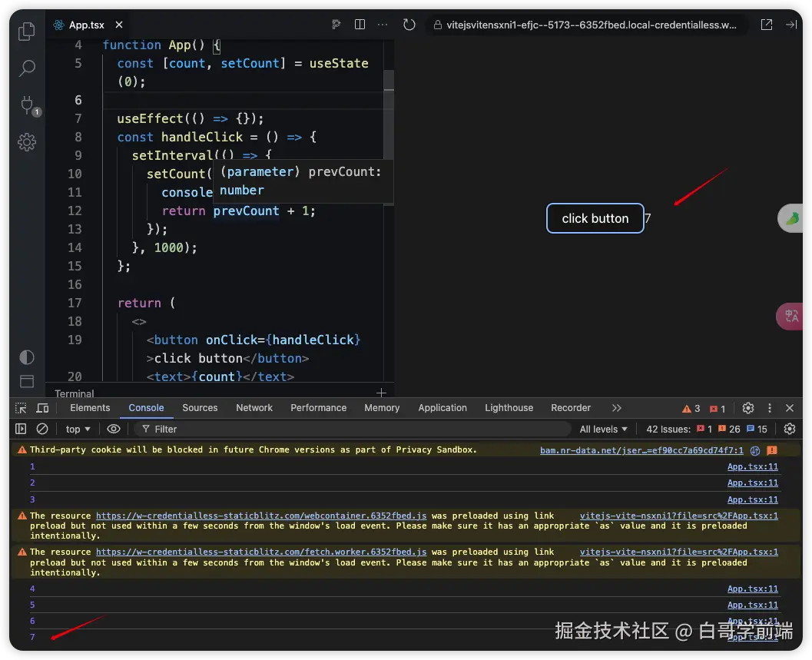
Task: Close the DevTools panel
Action: 790,408
